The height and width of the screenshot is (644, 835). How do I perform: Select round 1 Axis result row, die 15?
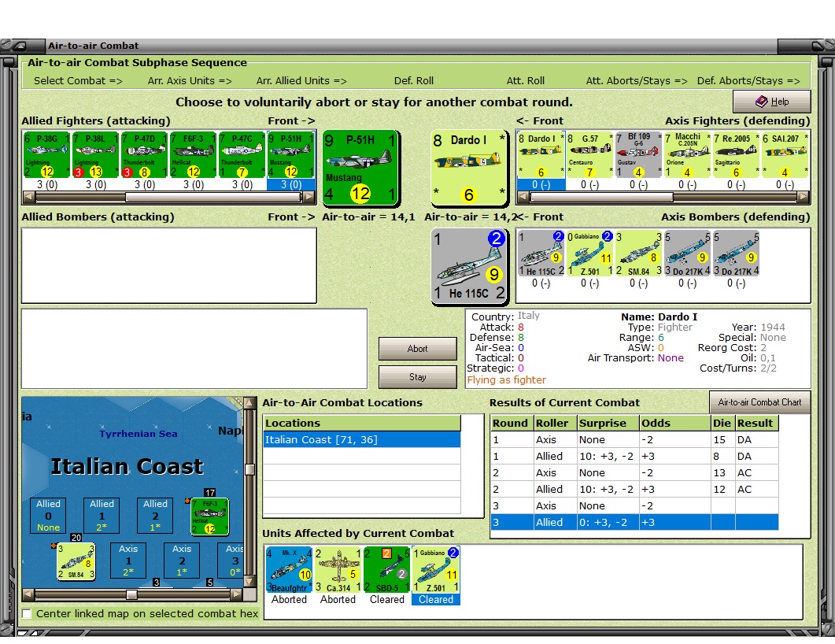[x=634, y=440]
